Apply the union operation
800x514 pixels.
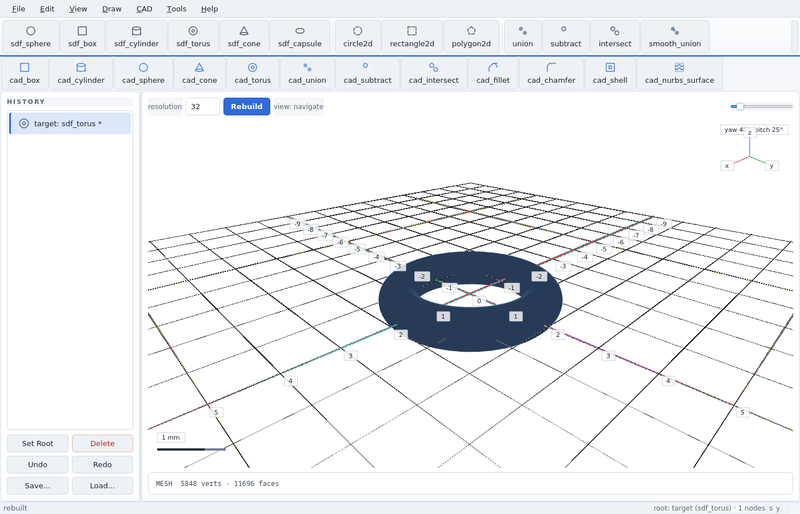pyautogui.click(x=522, y=37)
